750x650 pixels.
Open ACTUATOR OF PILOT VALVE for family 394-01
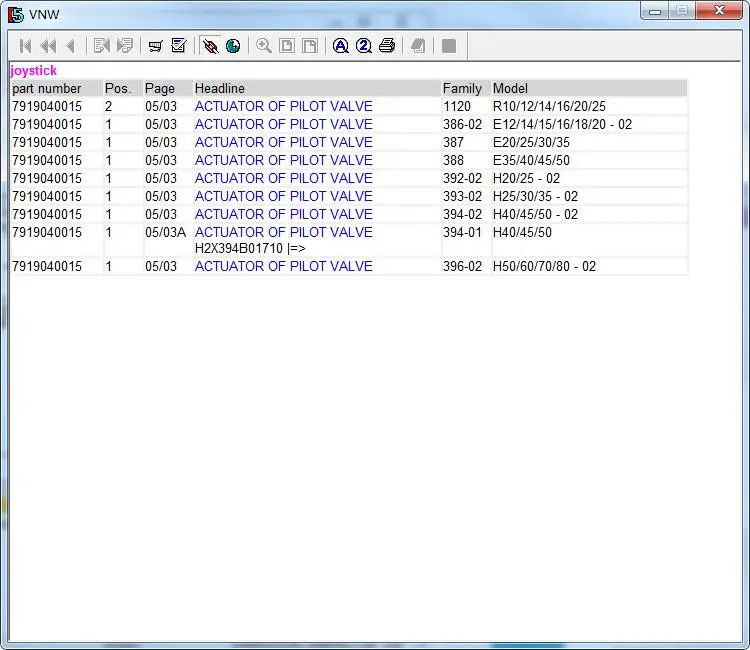click(283, 232)
